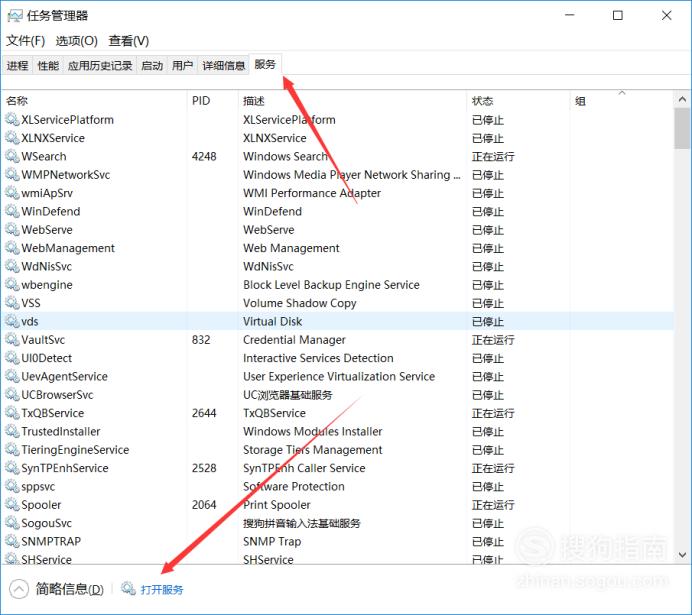Click the gear icon beside vds
Viewport: 692px width, 615px height.
click(x=12, y=321)
